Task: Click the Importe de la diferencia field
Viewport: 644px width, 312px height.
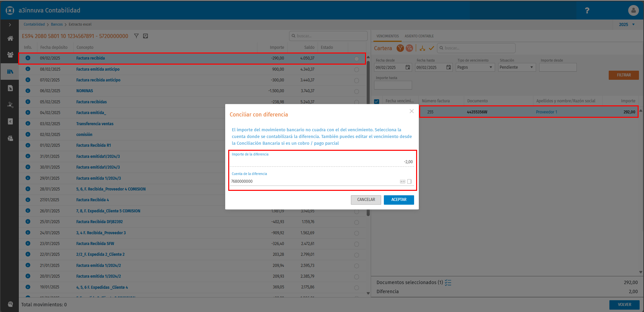Action: [x=322, y=162]
